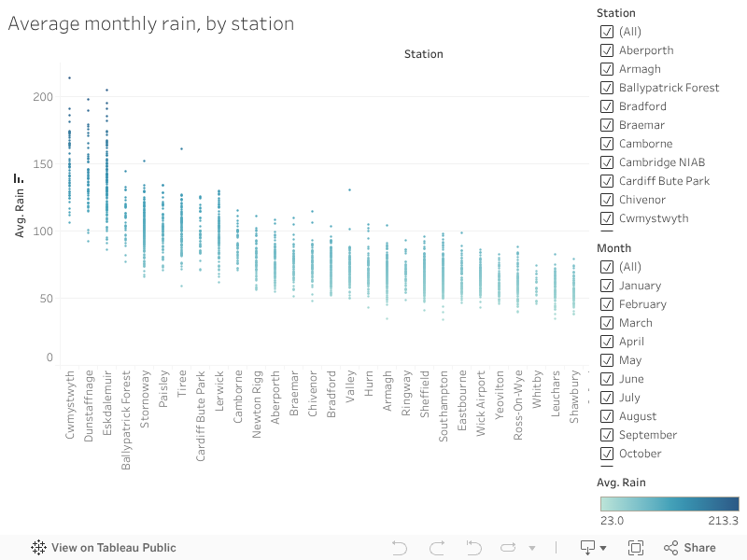Uncheck the October month
Viewport: 747px width, 560px height.
[606, 454]
